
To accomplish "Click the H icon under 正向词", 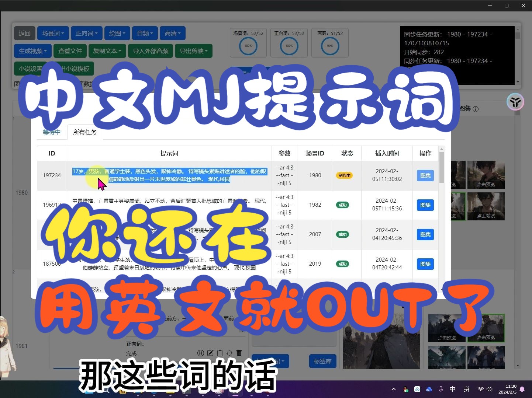I will click(201, 353).
